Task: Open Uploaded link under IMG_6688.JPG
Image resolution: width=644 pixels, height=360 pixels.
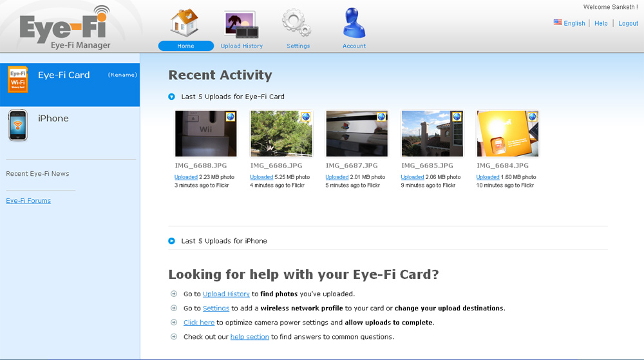Action: [186, 177]
